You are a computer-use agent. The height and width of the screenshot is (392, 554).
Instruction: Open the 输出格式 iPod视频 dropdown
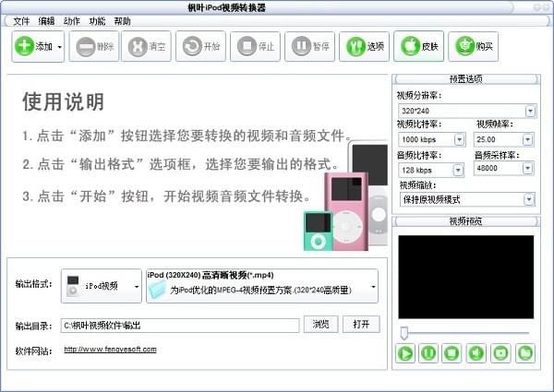click(137, 287)
